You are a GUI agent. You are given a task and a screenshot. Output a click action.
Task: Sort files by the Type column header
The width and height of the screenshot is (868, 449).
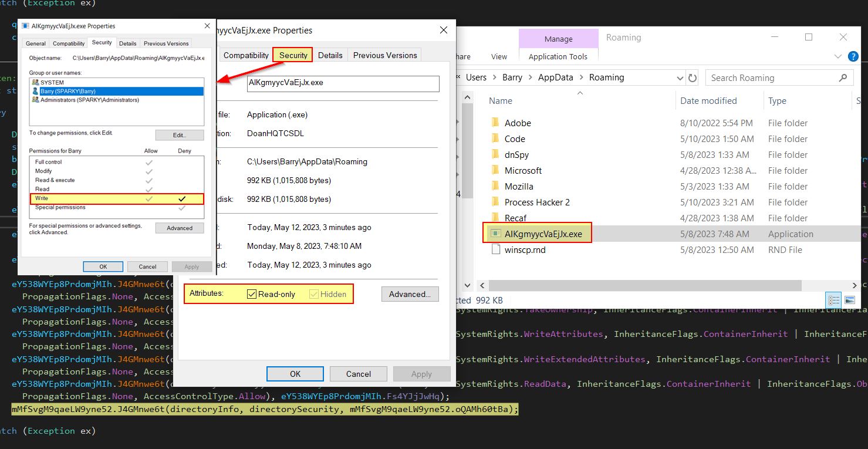pyautogui.click(x=777, y=101)
